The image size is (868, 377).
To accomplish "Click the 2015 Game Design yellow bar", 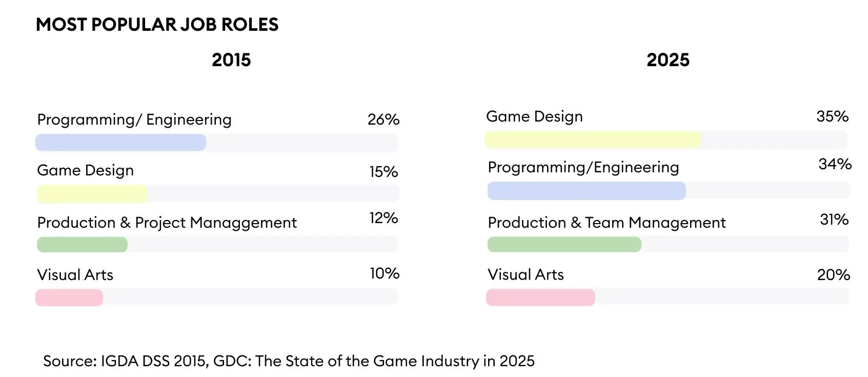I will pos(92,193).
